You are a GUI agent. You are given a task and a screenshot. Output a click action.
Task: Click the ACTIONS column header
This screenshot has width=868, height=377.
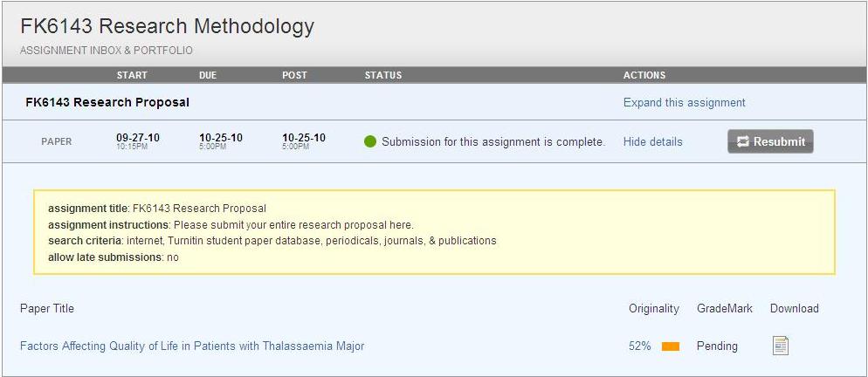click(x=644, y=75)
